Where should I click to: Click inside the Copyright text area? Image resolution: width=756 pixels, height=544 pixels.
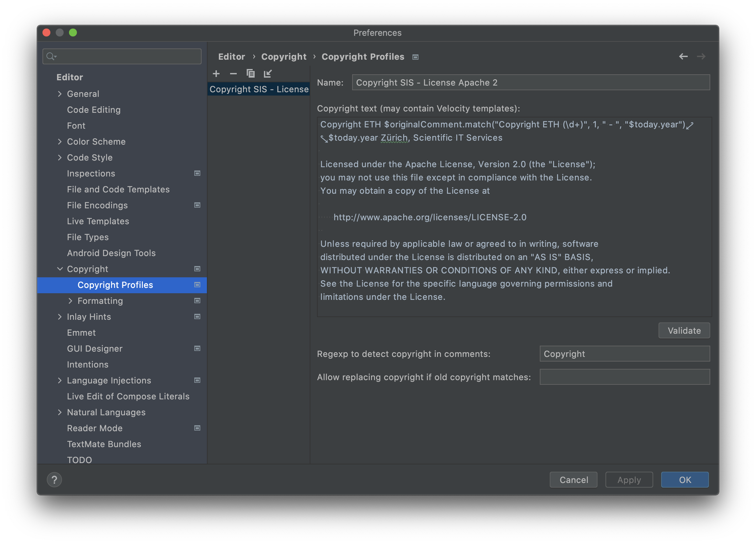click(514, 217)
